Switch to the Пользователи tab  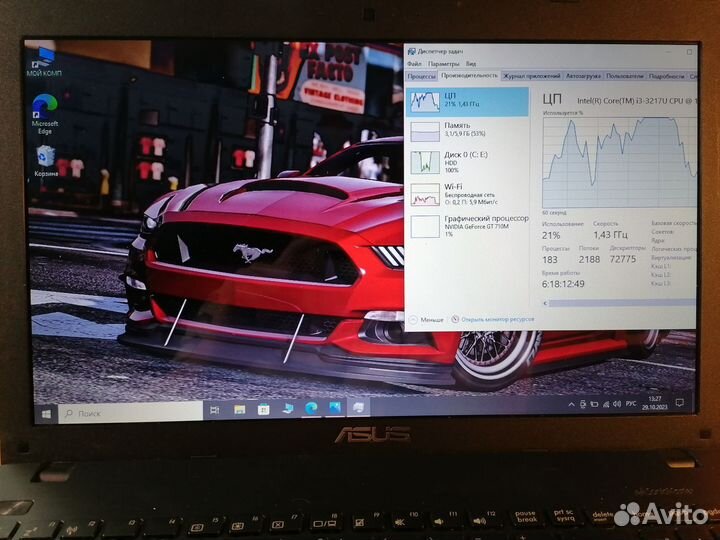click(x=625, y=76)
